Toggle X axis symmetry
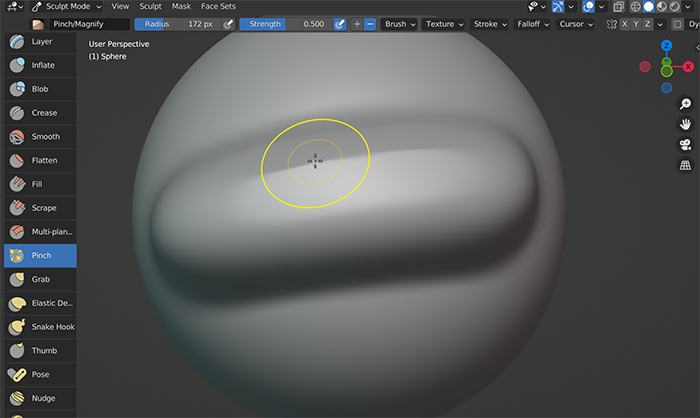 click(625, 24)
